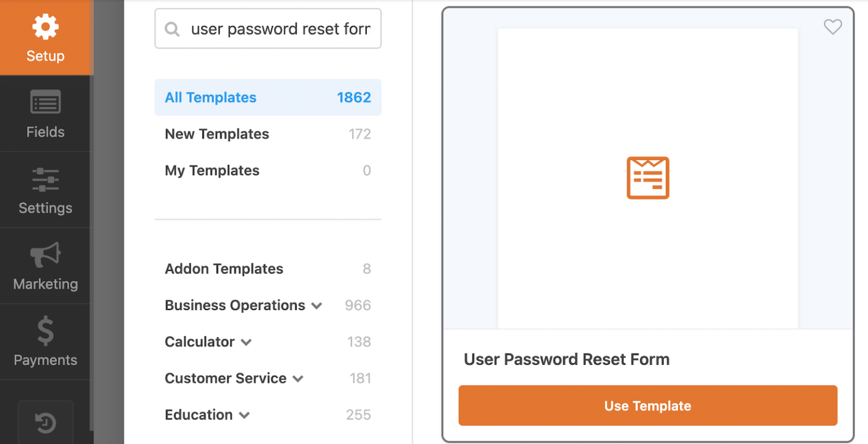Expand the Business Operations category
The image size is (868, 444).
coord(315,305)
